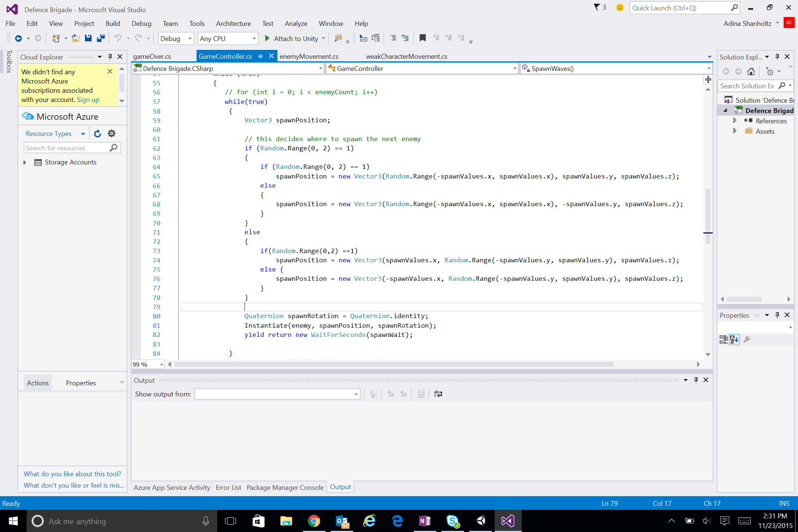Toggle auto-hide pin on Output window
The image size is (798, 532).
click(x=696, y=380)
